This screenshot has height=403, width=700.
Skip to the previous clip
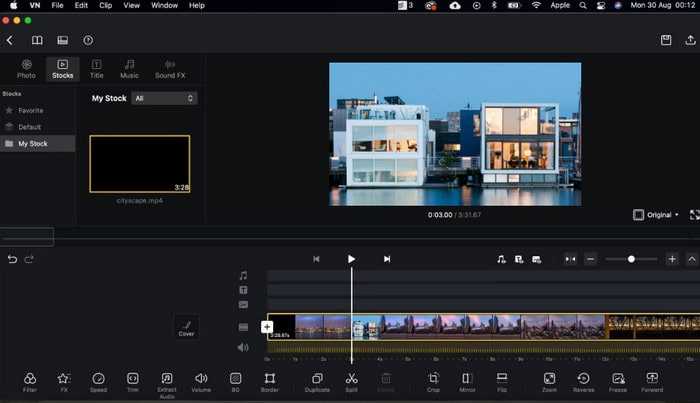(x=316, y=259)
